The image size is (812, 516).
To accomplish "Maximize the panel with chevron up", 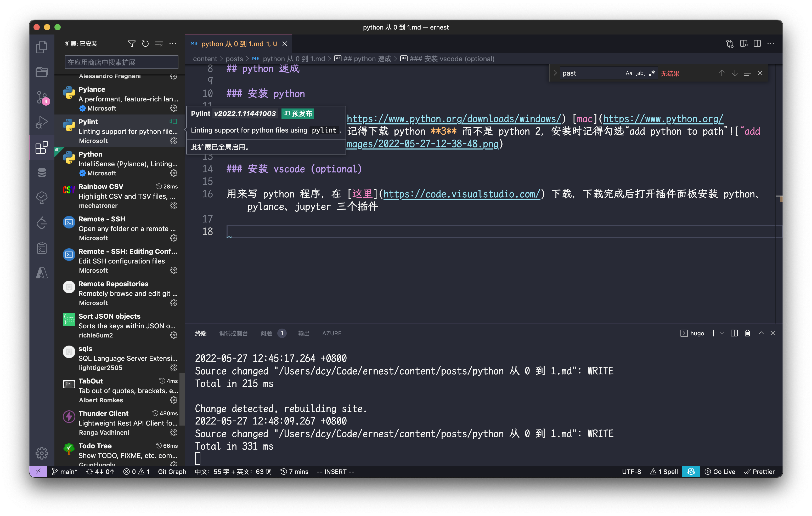I will [761, 333].
